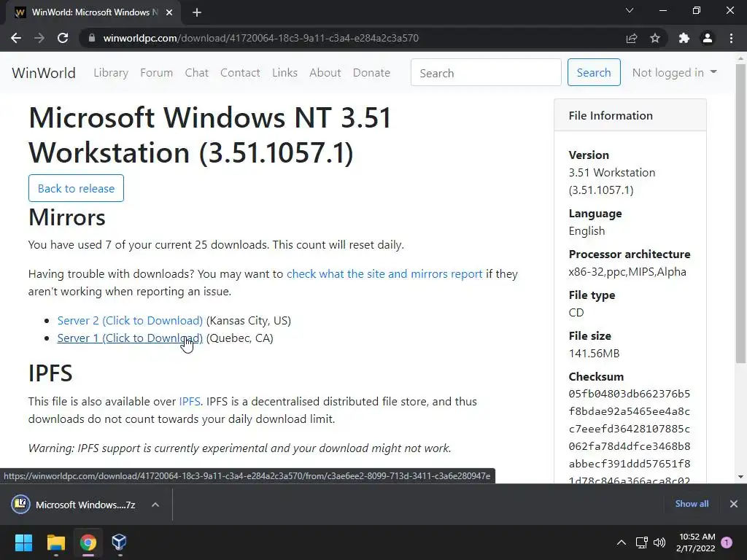The width and height of the screenshot is (747, 560).
Task: Show all downloads
Action: [692, 504]
